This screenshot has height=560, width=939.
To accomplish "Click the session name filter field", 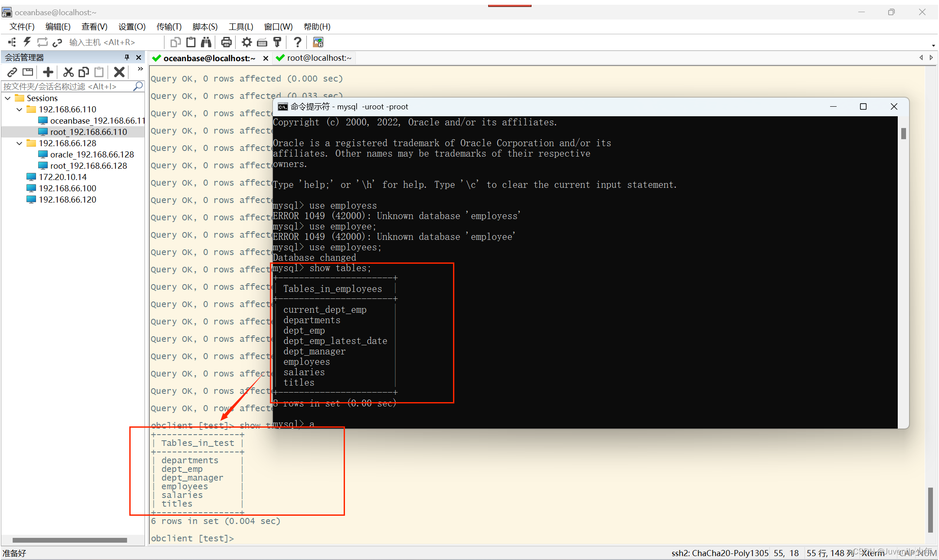I will pos(67,86).
